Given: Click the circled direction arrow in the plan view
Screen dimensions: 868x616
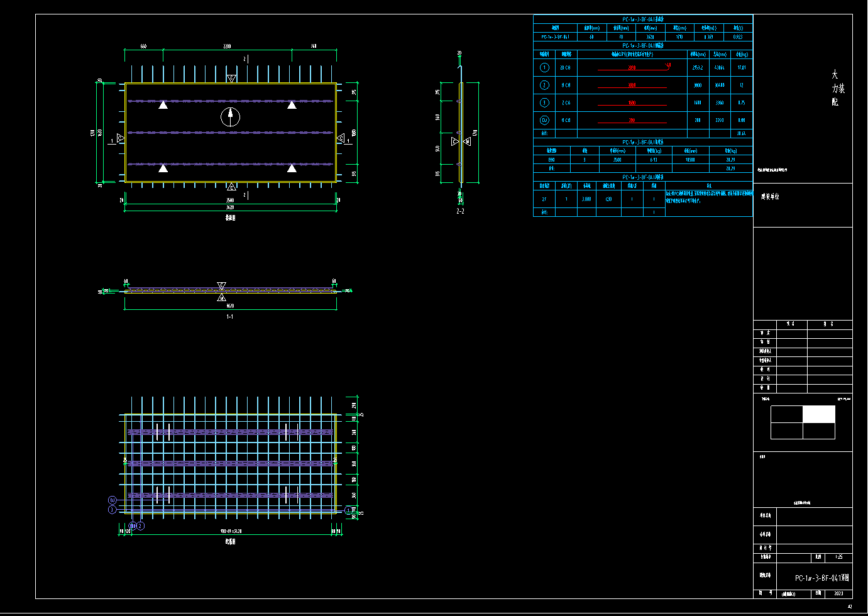Looking at the screenshot, I should click(231, 117).
